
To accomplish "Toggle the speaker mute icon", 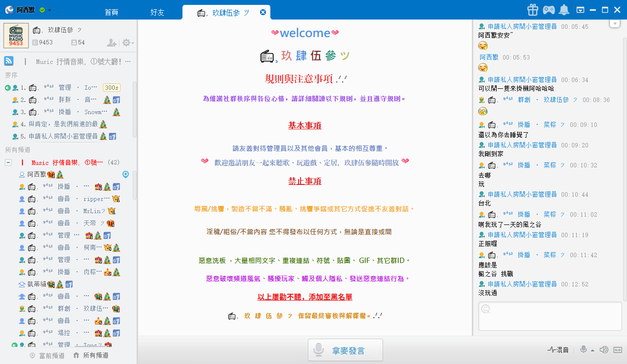I will (x=604, y=349).
